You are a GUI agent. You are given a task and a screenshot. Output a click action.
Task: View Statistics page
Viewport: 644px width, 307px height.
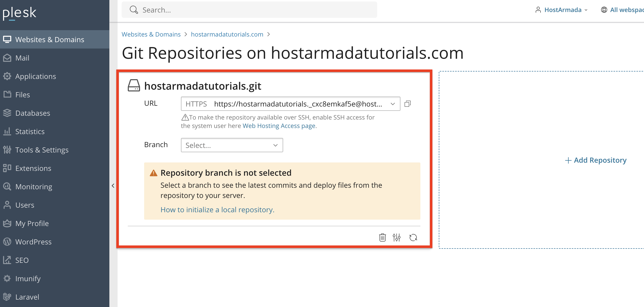tap(55, 132)
